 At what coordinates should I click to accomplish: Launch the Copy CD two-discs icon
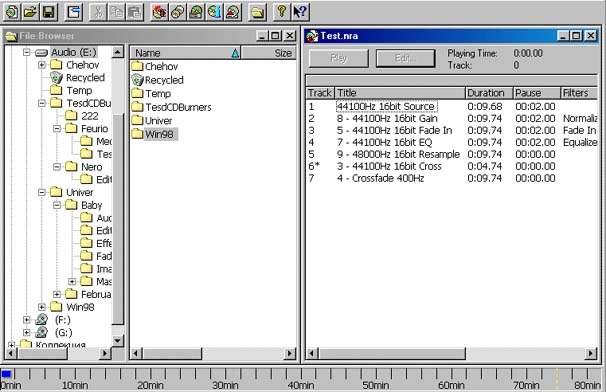pos(178,12)
